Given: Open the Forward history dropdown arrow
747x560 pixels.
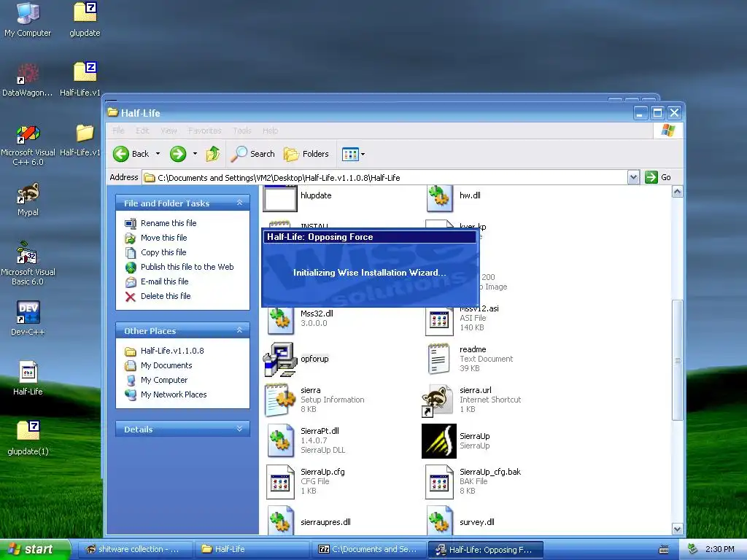Looking at the screenshot, I should pos(195,154).
